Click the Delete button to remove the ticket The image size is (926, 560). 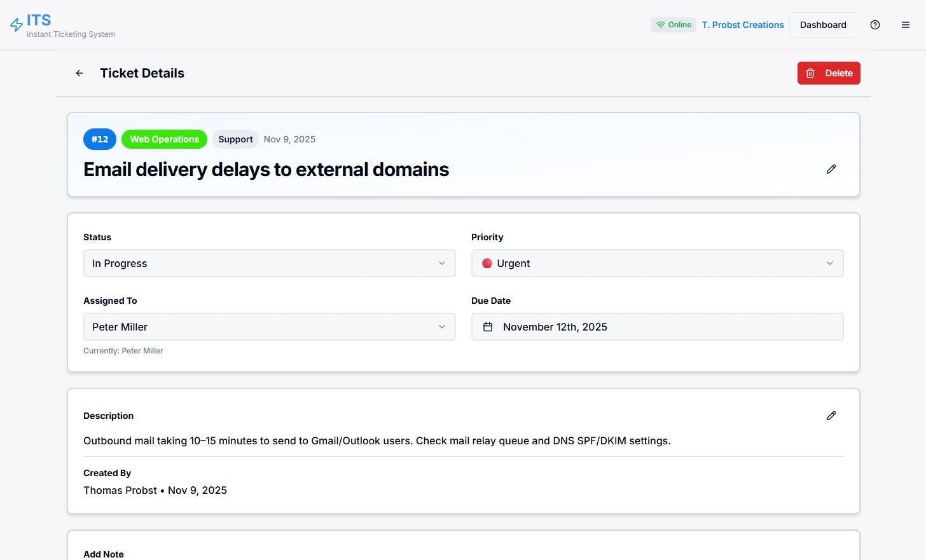click(829, 73)
